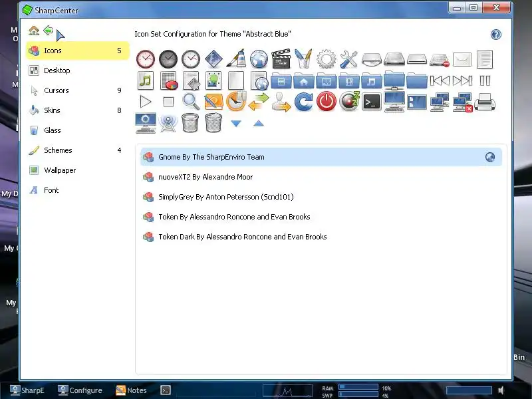Click the terminal prompt icon
Screen dimensions: 532x399
372,102
